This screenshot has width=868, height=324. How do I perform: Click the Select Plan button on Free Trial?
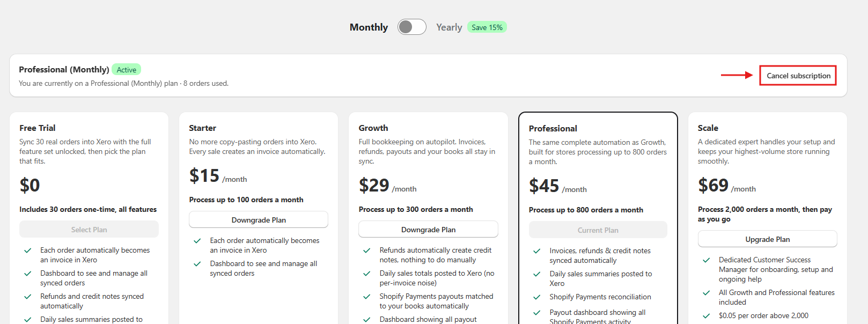(89, 230)
